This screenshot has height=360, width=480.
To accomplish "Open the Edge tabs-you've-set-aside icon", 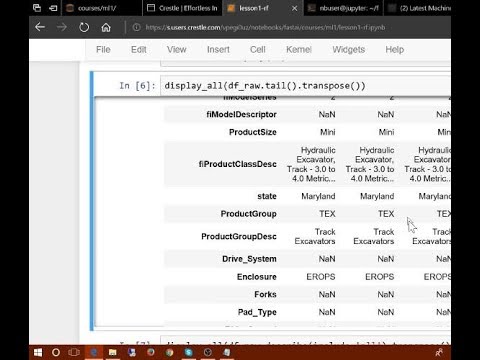I will pyautogui.click(x=37, y=8).
